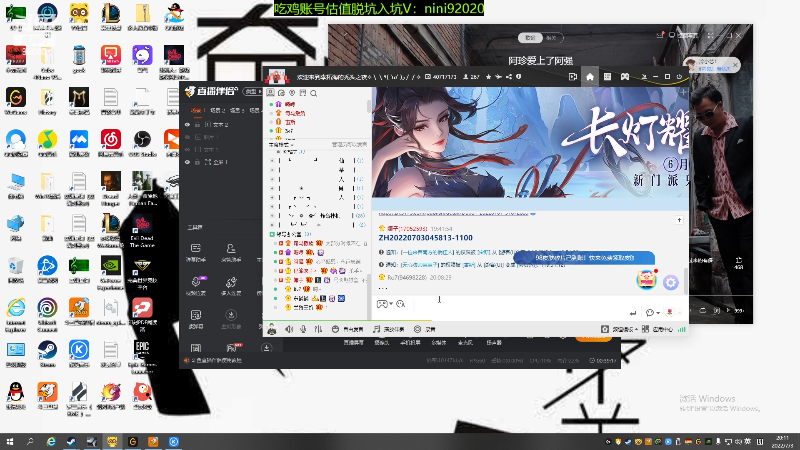Click the share icon in YY channel header
The width and height of the screenshot is (800, 450).
[509, 77]
